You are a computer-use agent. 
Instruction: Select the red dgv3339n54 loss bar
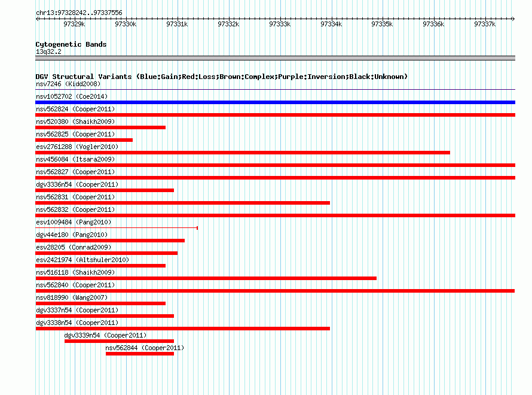119,341
